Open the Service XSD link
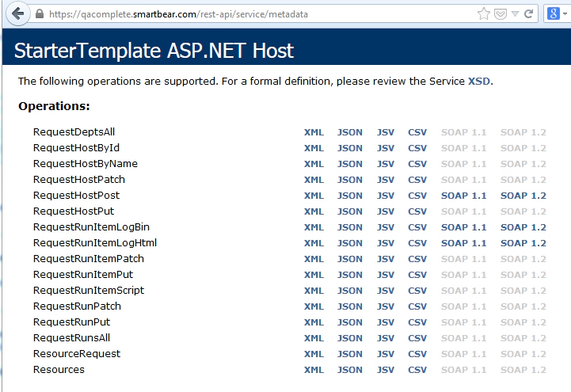 479,81
